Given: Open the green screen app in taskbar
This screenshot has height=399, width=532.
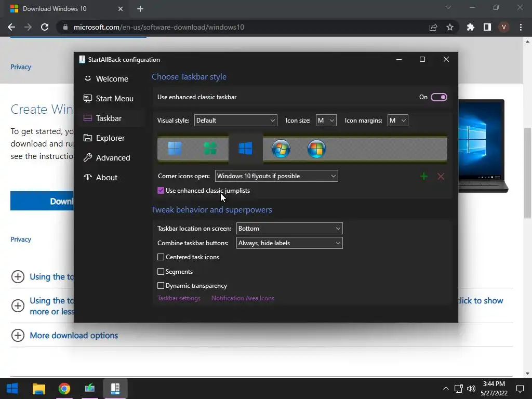Looking at the screenshot, I should pyautogui.click(x=89, y=389).
